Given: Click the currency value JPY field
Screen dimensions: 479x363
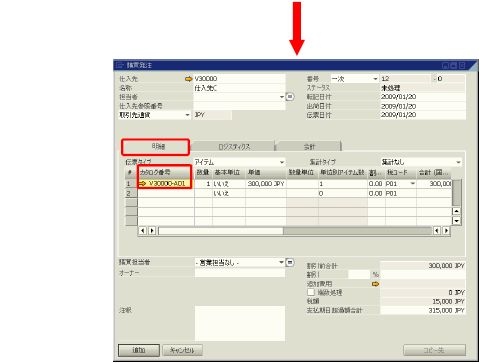Looking at the screenshot, I should [212, 115].
